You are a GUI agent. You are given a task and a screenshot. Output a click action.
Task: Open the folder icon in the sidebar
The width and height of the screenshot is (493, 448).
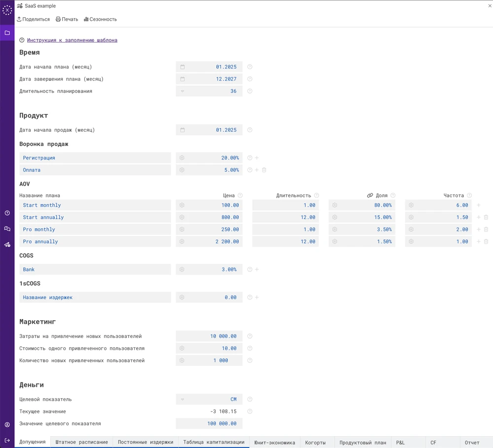(7, 33)
